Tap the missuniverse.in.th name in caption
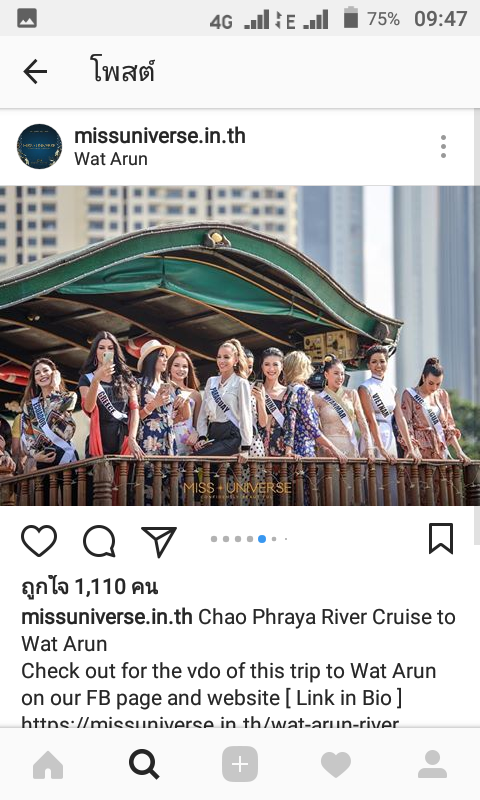The height and width of the screenshot is (800, 480). (107, 617)
